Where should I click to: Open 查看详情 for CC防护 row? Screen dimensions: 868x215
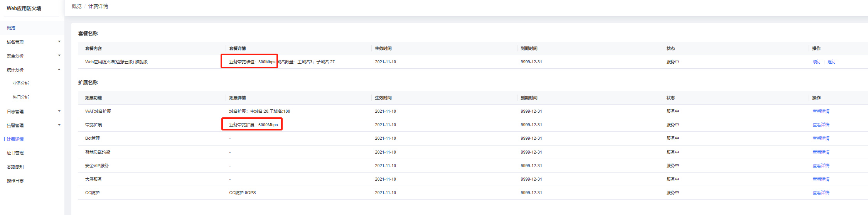(821, 193)
